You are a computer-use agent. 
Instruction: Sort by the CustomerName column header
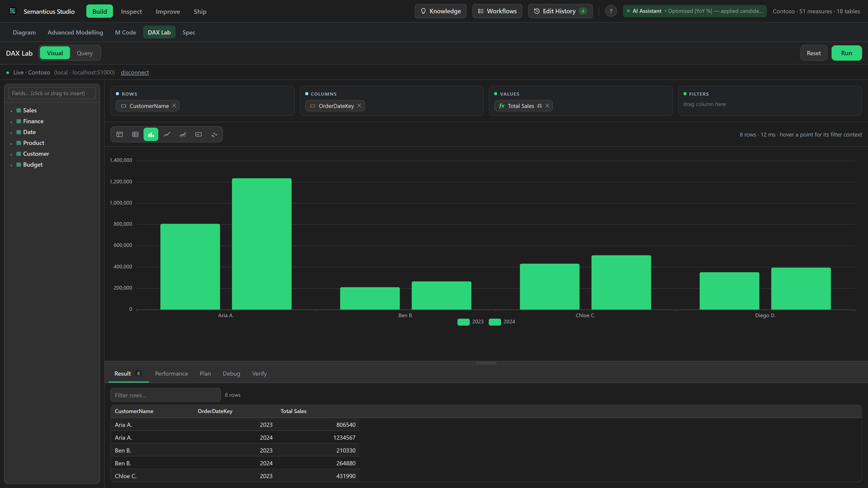click(x=134, y=411)
